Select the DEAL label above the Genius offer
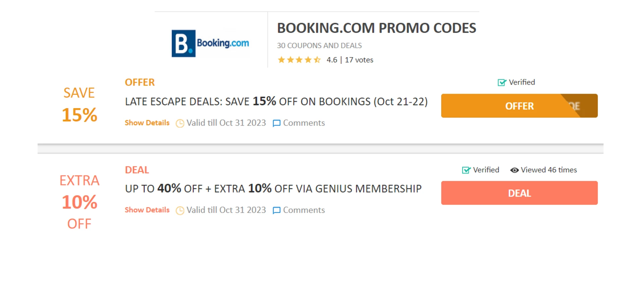Screen dimensions: 644x301 pyautogui.click(x=137, y=170)
